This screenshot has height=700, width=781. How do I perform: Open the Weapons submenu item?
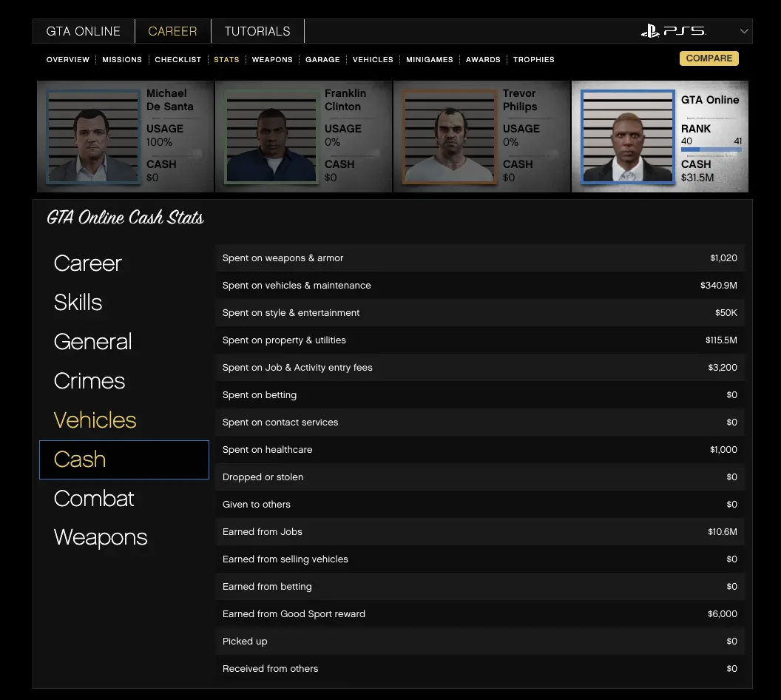272,59
